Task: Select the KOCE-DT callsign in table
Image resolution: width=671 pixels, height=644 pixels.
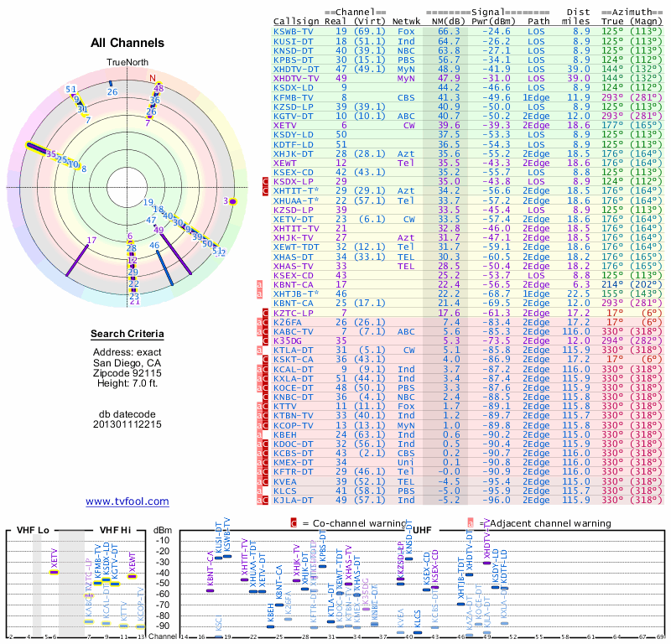Action: pos(293,387)
